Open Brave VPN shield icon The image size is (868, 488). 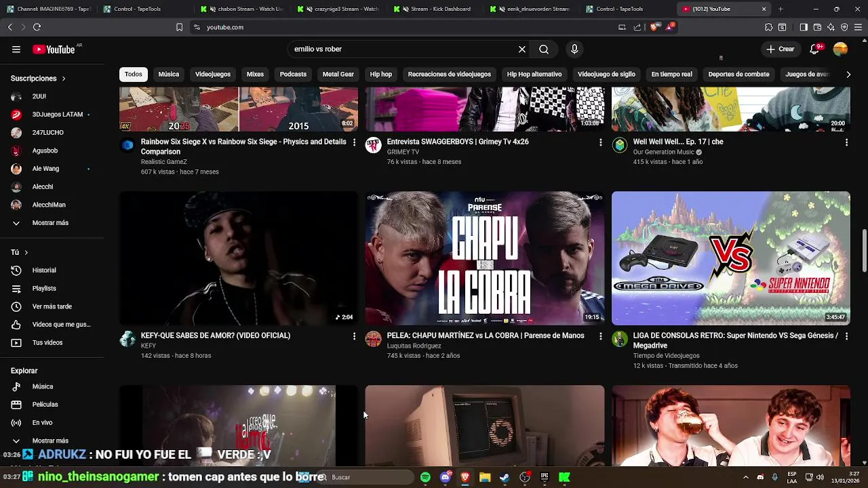pos(844,27)
